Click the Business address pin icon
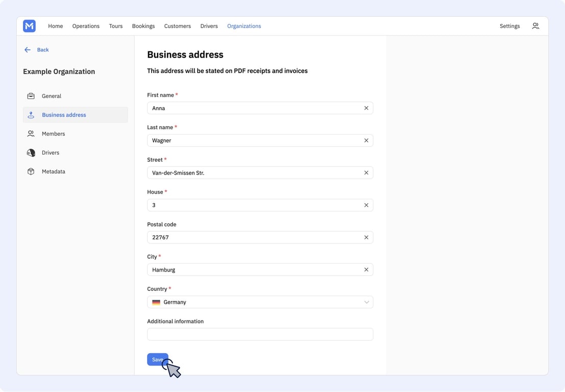This screenshot has height=392, width=565. tap(31, 115)
